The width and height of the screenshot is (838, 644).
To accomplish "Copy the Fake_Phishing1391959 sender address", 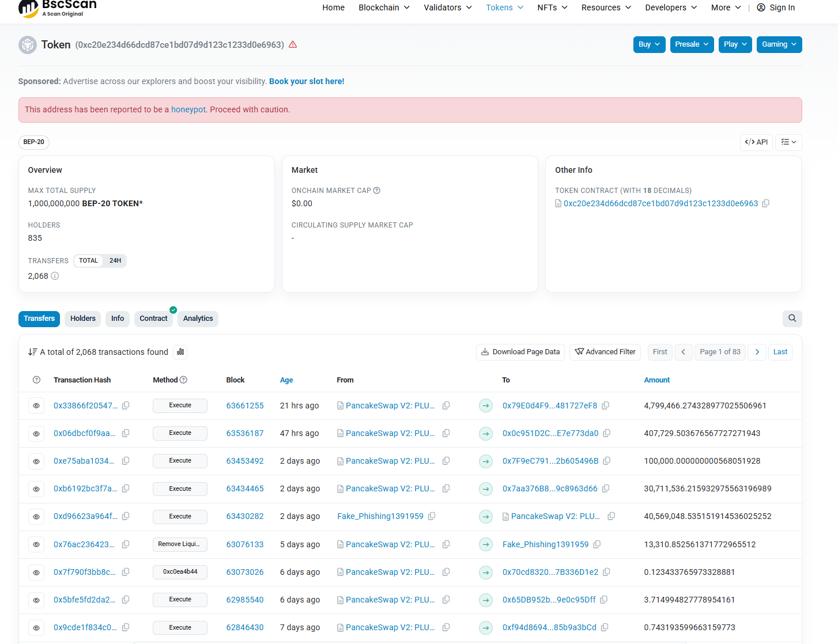I will [x=432, y=516].
